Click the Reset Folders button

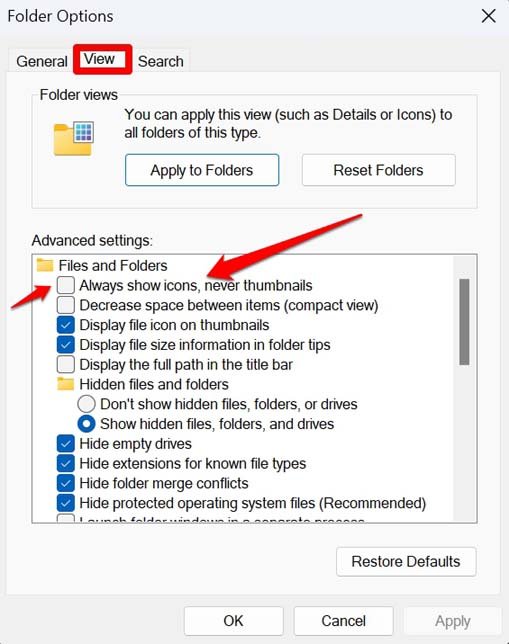click(x=378, y=170)
